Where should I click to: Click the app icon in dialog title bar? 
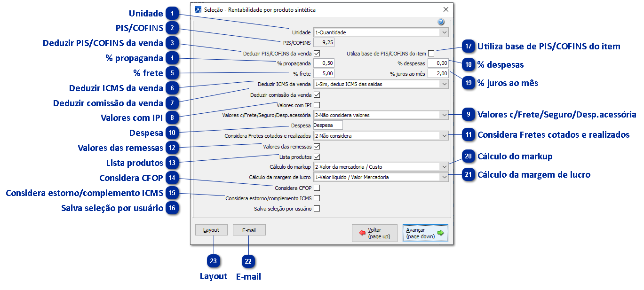coord(198,9)
